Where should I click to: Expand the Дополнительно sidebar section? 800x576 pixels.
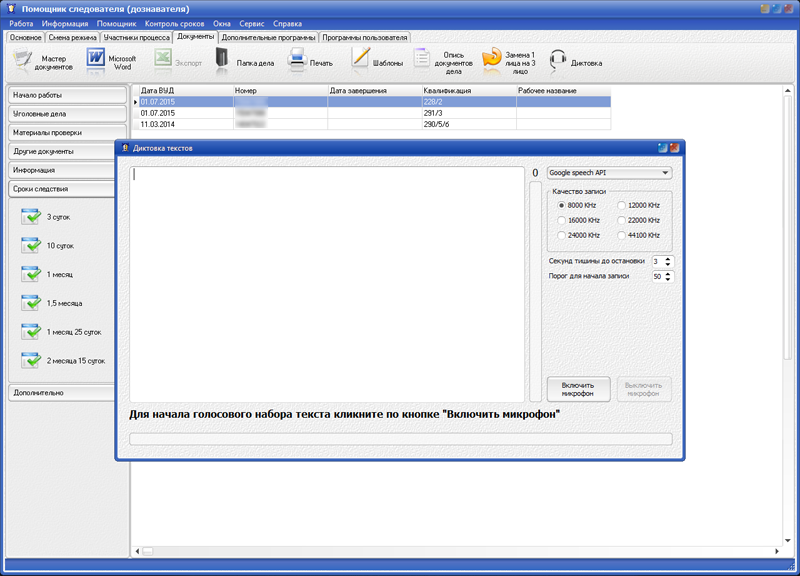(x=62, y=393)
